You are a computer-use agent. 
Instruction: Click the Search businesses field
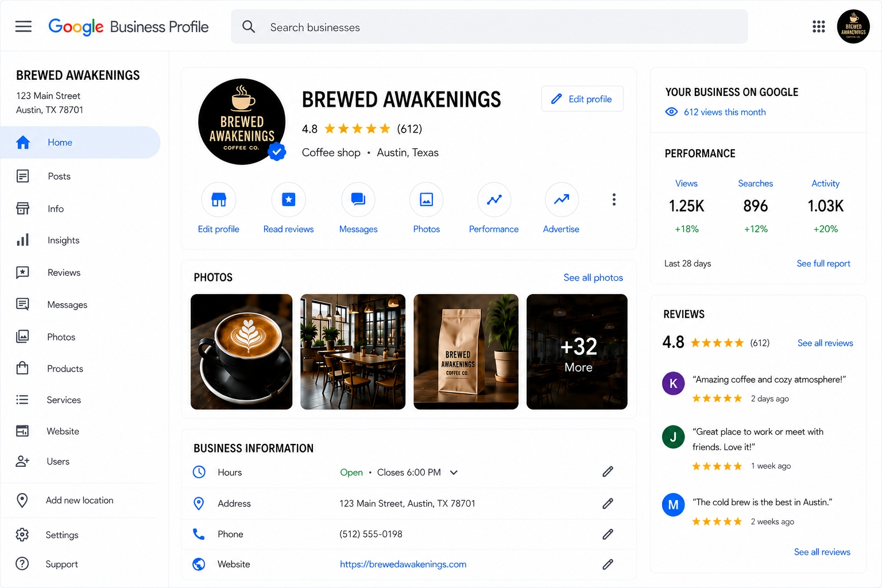pos(489,26)
